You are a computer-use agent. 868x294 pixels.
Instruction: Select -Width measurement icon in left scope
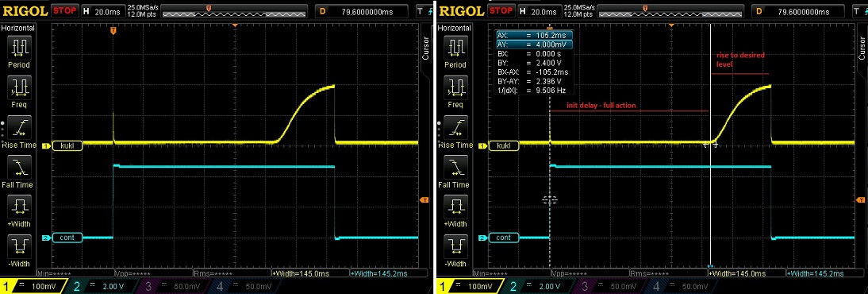(19, 246)
